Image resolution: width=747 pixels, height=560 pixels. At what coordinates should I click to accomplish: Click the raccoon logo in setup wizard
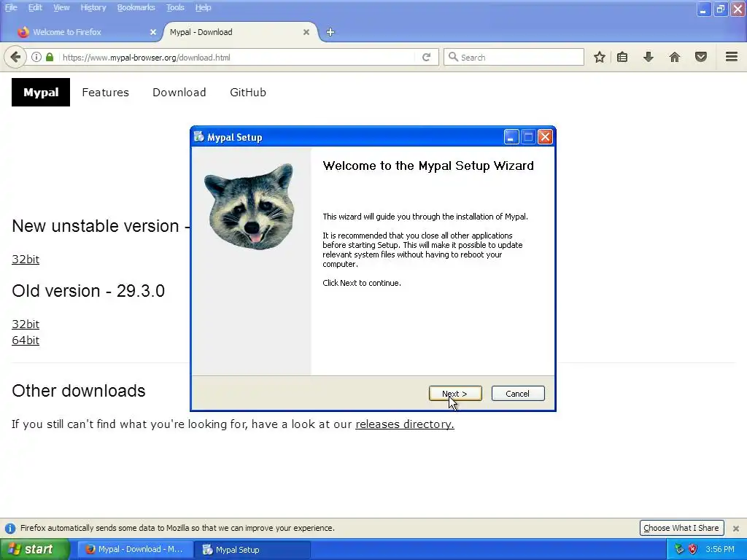tap(251, 206)
